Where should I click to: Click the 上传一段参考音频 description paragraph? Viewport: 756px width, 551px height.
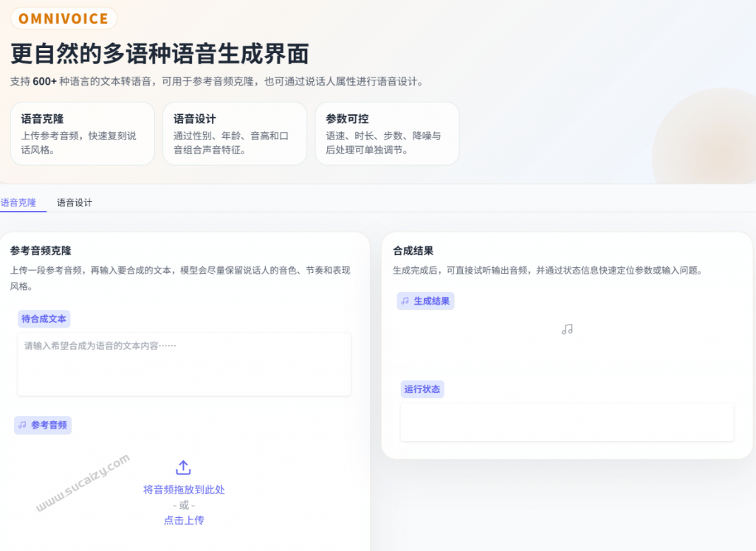[180, 278]
